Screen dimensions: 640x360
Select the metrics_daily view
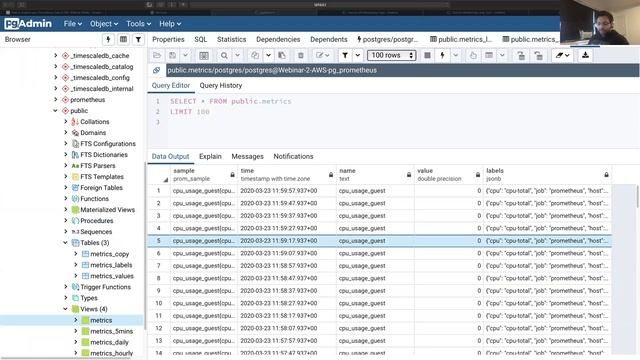[109, 342]
